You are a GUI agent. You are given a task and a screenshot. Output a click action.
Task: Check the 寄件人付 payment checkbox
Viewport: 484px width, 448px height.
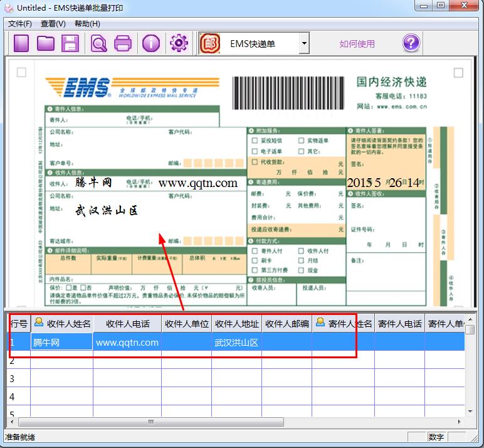pyautogui.click(x=255, y=251)
